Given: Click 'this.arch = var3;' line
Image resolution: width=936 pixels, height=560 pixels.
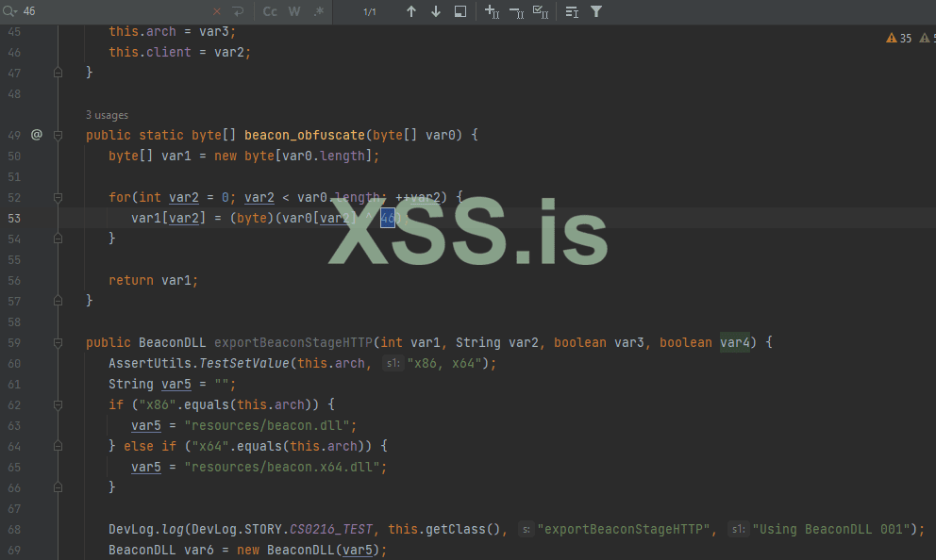Looking at the screenshot, I should [x=173, y=32].
